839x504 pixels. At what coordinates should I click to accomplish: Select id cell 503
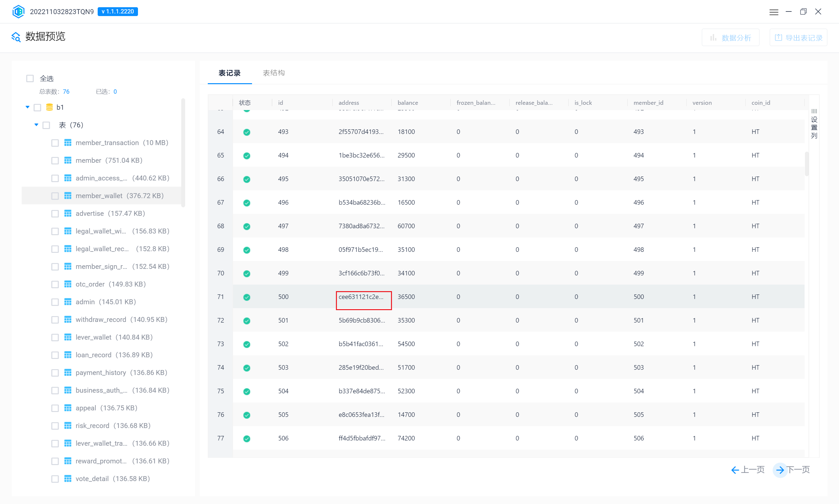click(283, 367)
